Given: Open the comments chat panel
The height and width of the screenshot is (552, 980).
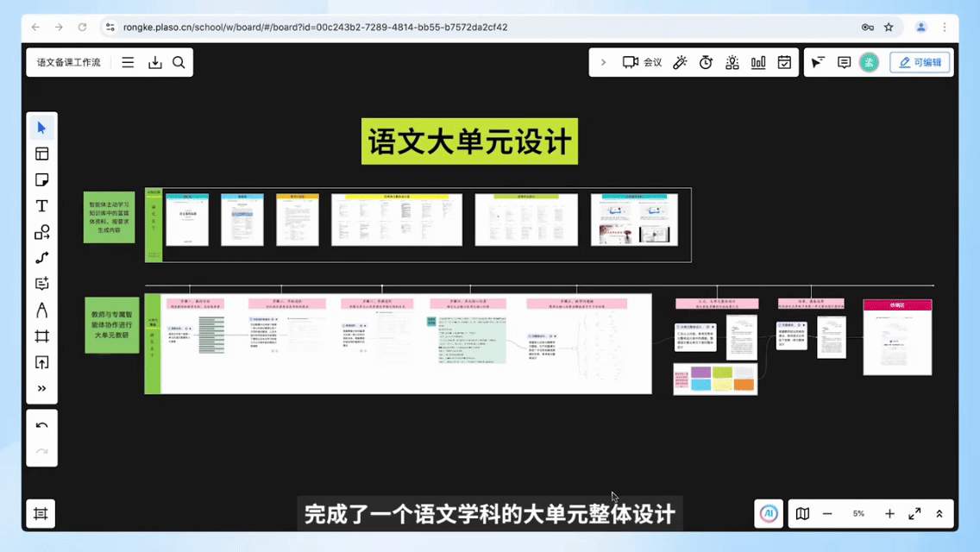Looking at the screenshot, I should pos(844,62).
